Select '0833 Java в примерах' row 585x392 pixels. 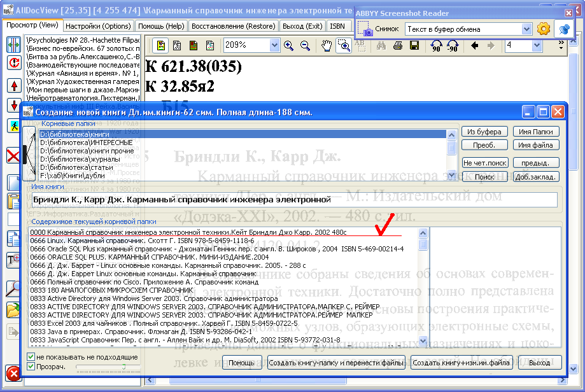coord(223,331)
